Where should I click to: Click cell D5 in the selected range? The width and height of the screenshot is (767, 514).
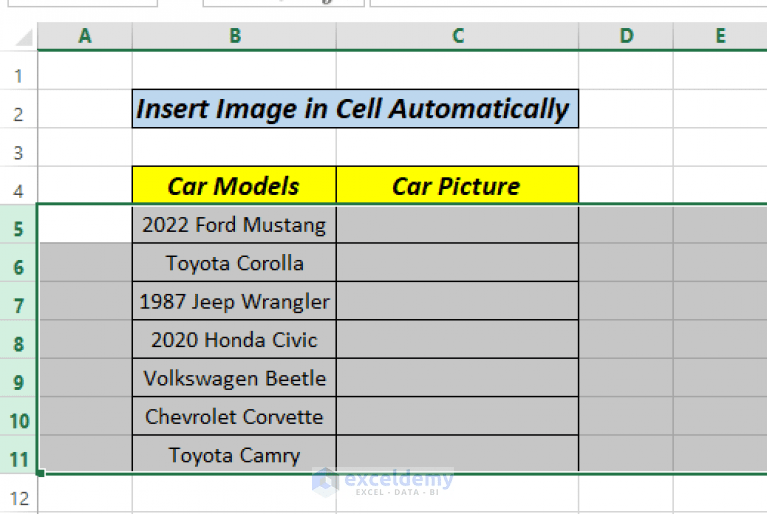(626, 224)
